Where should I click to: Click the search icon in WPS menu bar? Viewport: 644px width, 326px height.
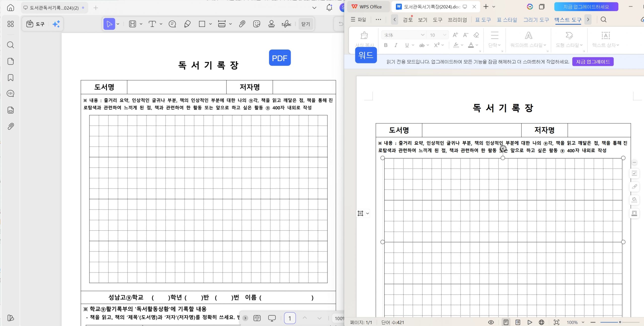coord(603,20)
